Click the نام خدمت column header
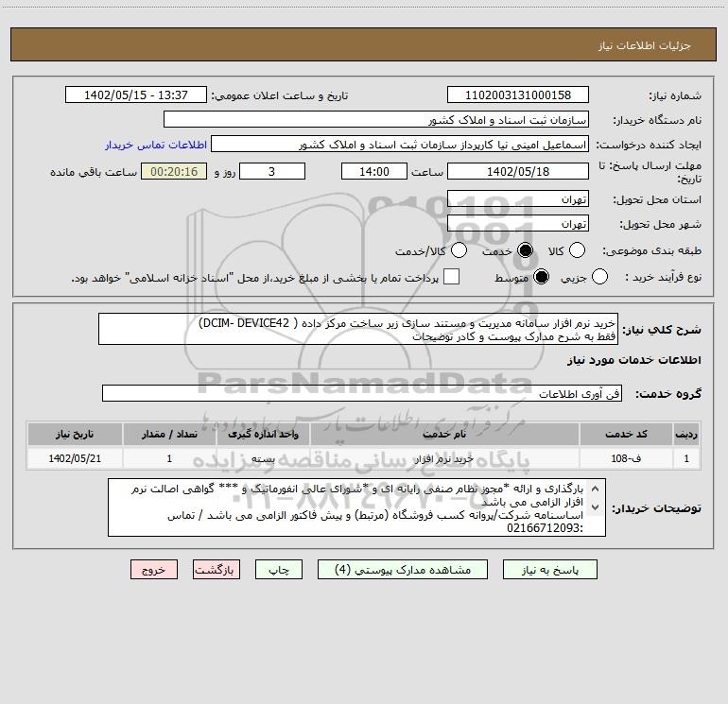728x704 pixels. pos(444,435)
